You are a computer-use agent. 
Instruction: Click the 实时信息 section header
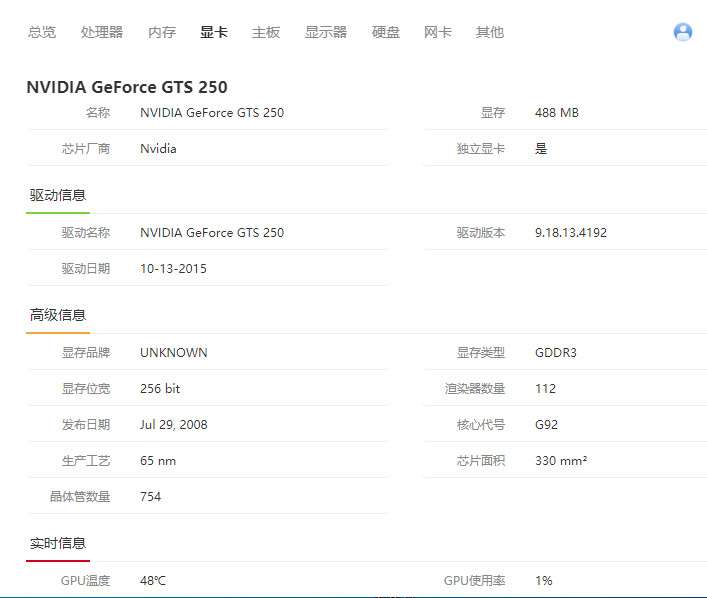click(58, 543)
